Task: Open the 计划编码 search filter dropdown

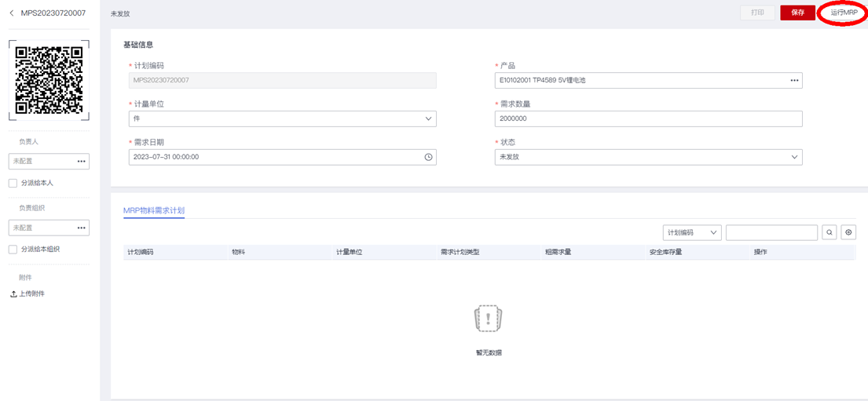Action: point(691,232)
